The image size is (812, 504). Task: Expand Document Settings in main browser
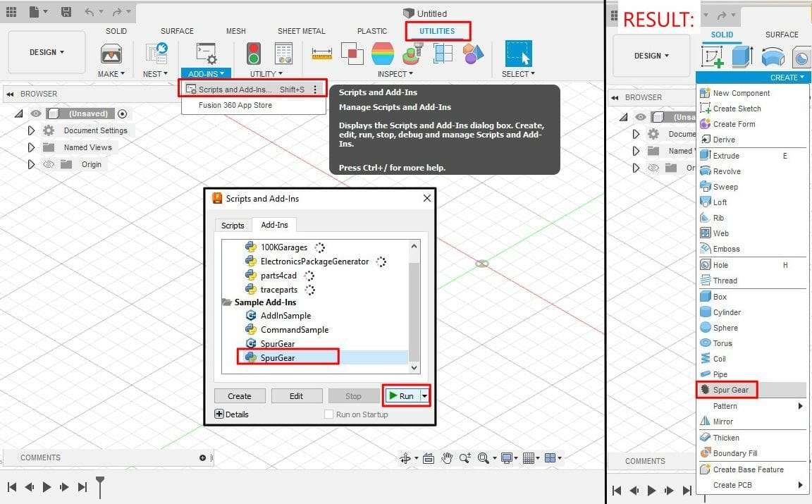point(31,130)
